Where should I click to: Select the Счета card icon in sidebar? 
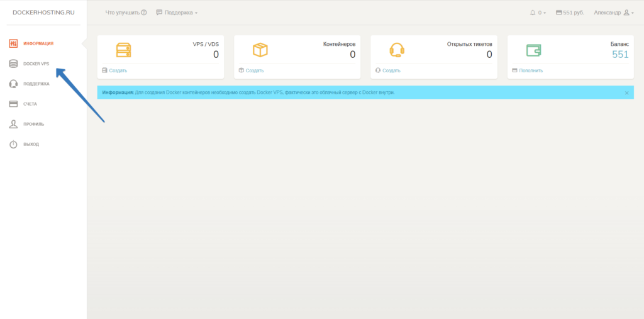pyautogui.click(x=13, y=104)
